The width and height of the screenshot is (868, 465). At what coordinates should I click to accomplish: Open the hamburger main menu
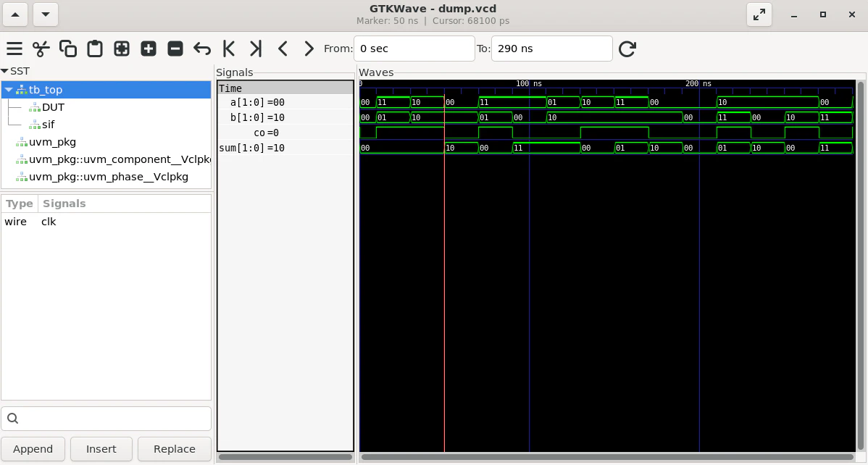coord(14,49)
